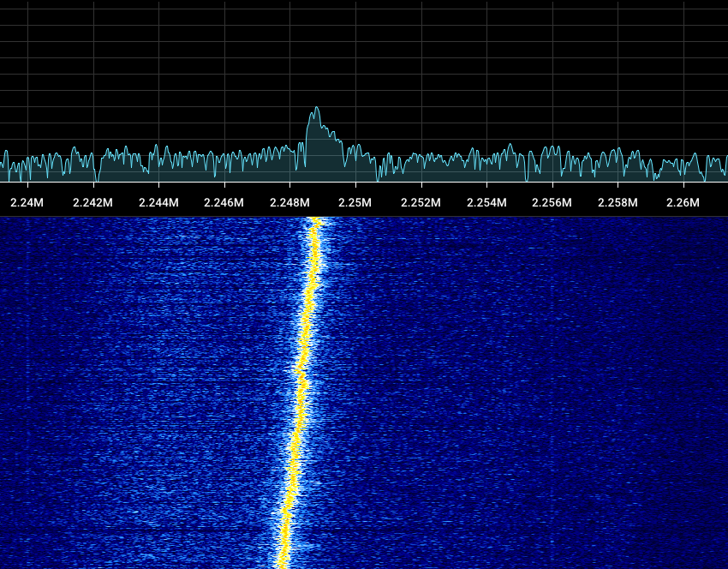Click the 2.252M frequency label

click(x=421, y=203)
